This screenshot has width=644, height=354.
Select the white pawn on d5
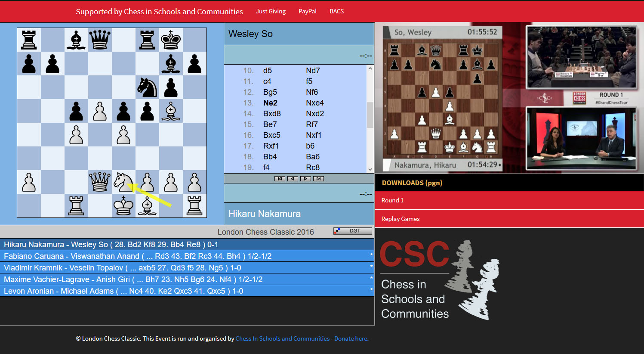click(x=100, y=111)
